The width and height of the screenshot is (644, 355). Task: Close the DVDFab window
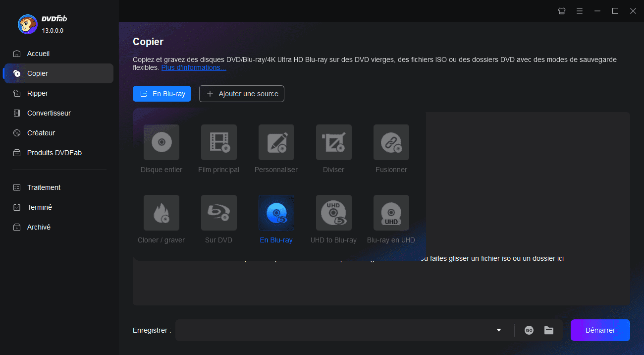click(x=633, y=11)
